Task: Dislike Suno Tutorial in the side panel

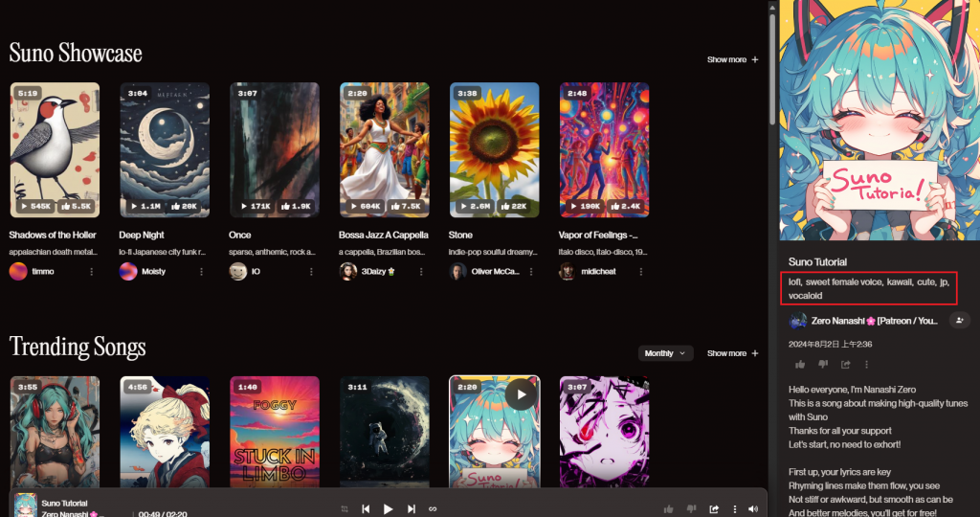Action: (822, 364)
